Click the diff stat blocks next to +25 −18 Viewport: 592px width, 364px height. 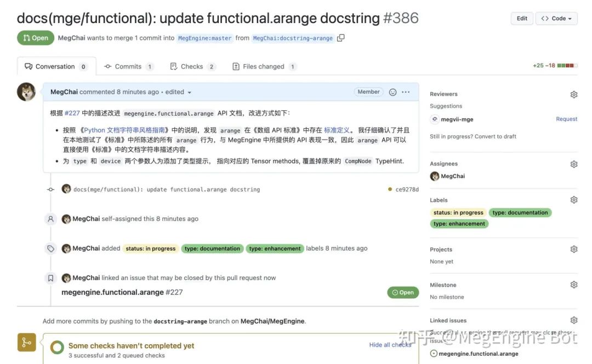567,66
